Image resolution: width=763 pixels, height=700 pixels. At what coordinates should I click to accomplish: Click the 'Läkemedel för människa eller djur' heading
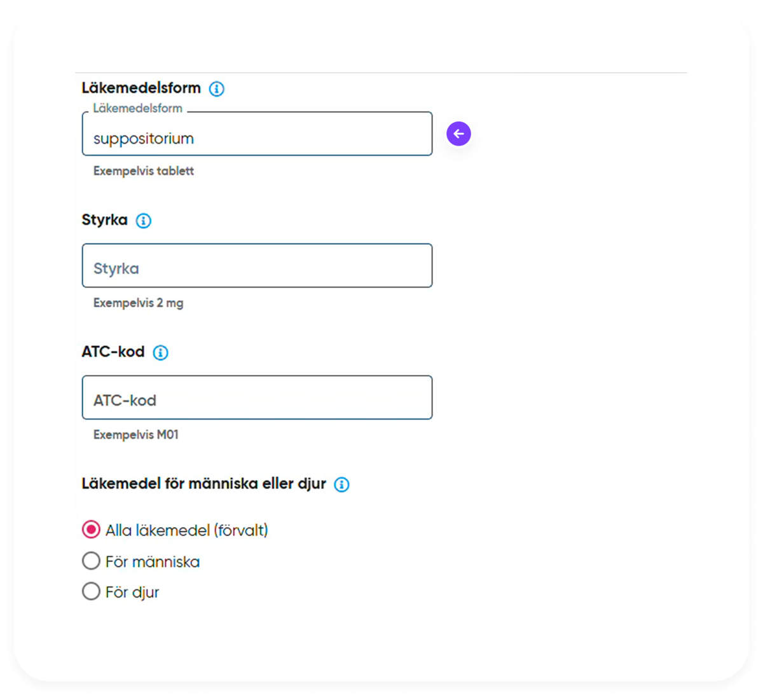coord(203,484)
